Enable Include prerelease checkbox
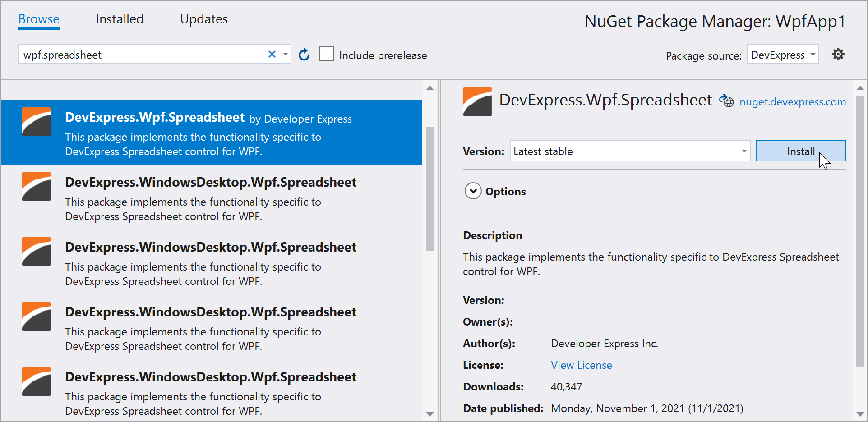The width and height of the screenshot is (868, 422). click(x=327, y=54)
